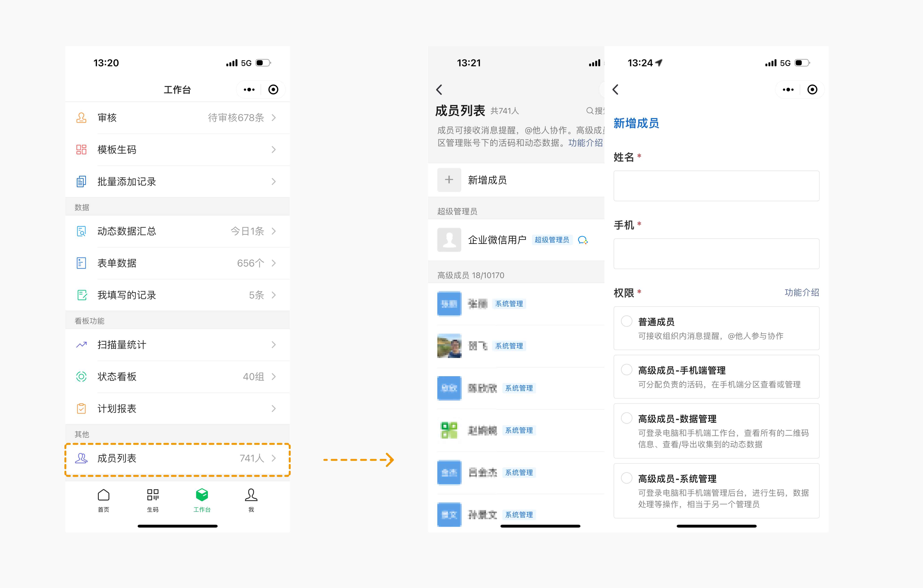Screen dimensions: 923x588
Task: Click the 批量添加记录 document icon
Action: tap(81, 181)
